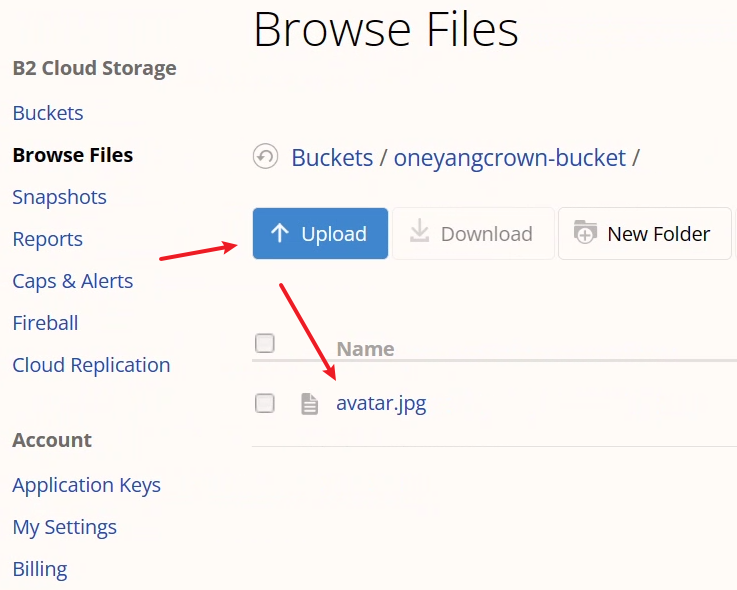The width and height of the screenshot is (737, 590).
Task: Select Caps & Alerts in sidebar
Action: tap(72, 281)
